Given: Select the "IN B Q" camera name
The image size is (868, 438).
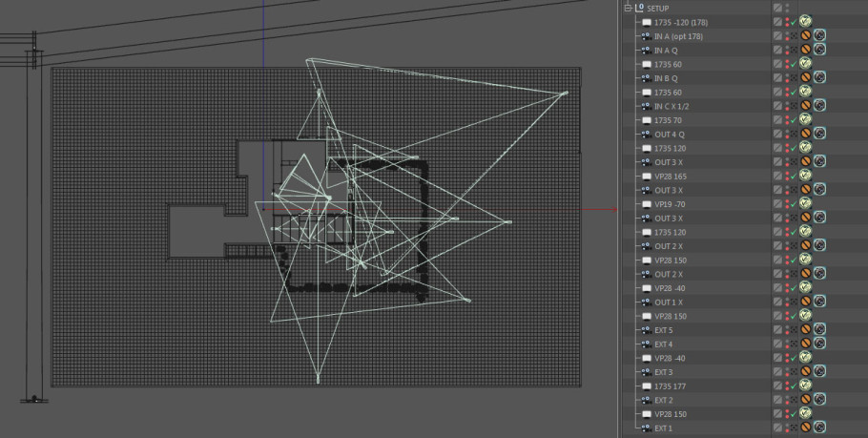Looking at the screenshot, I should 666,78.
